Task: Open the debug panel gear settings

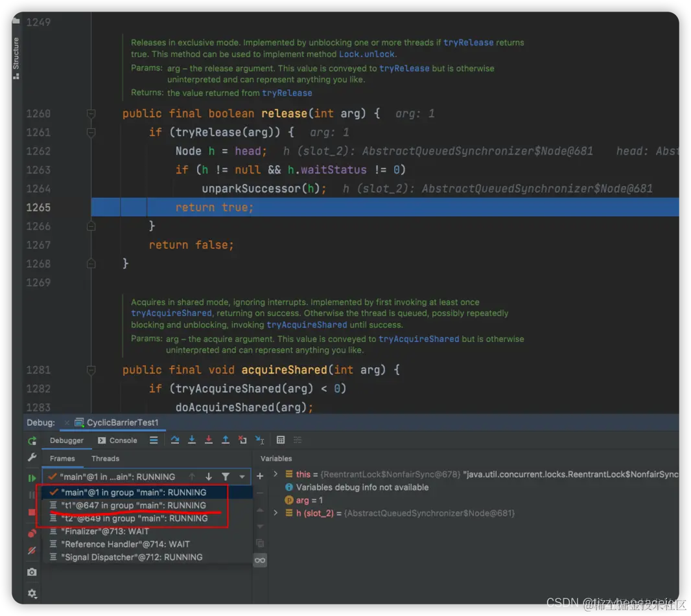Action: click(x=32, y=593)
